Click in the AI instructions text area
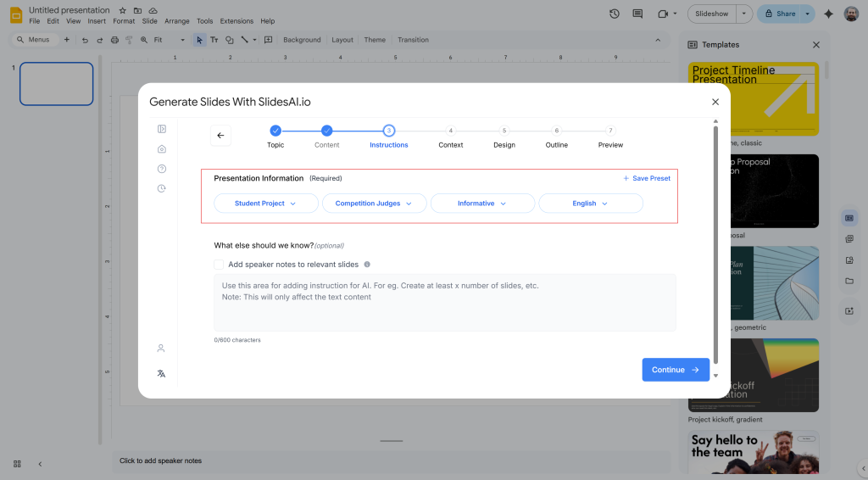Image resolution: width=868 pixels, height=480 pixels. pyautogui.click(x=444, y=302)
